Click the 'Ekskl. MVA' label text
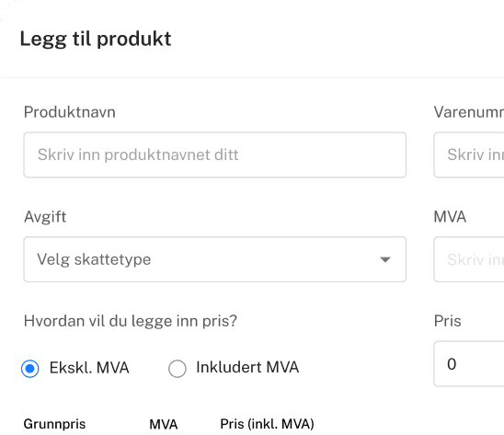The height and width of the screenshot is (435, 504). (x=89, y=368)
